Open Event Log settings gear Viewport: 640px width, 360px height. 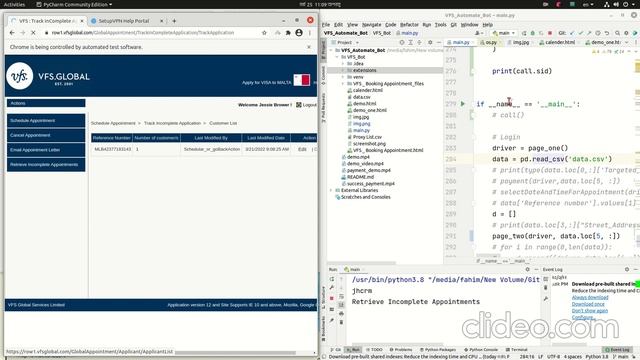pyautogui.click(x=627, y=269)
